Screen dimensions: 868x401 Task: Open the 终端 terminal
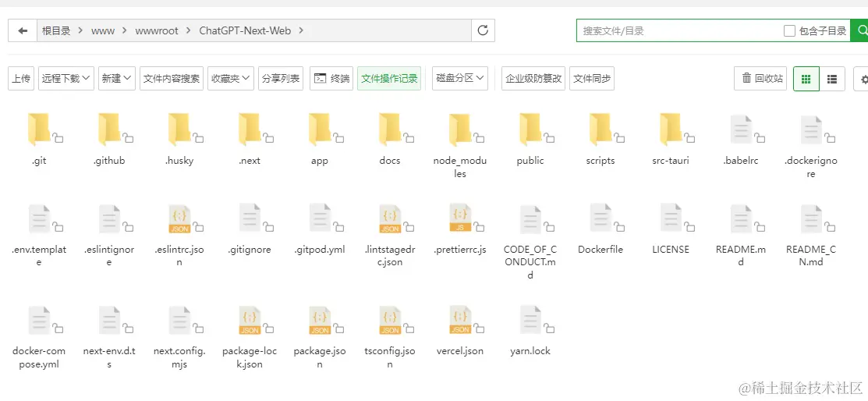[x=331, y=79]
